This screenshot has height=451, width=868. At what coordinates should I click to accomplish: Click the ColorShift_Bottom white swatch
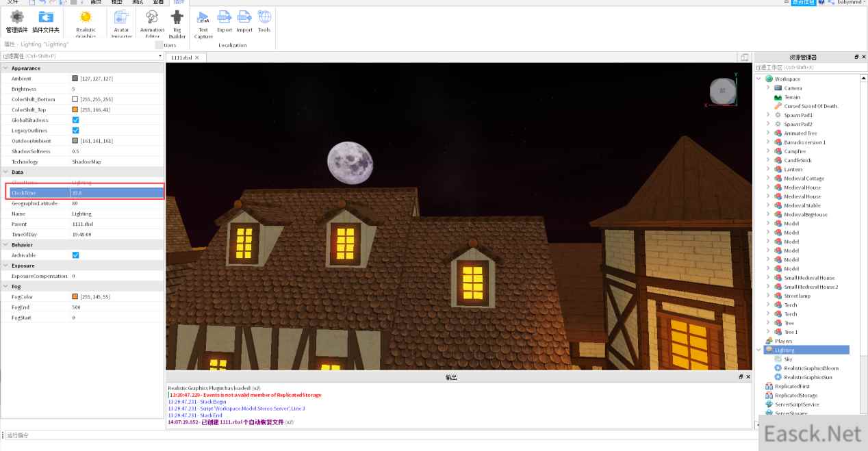[x=75, y=99]
